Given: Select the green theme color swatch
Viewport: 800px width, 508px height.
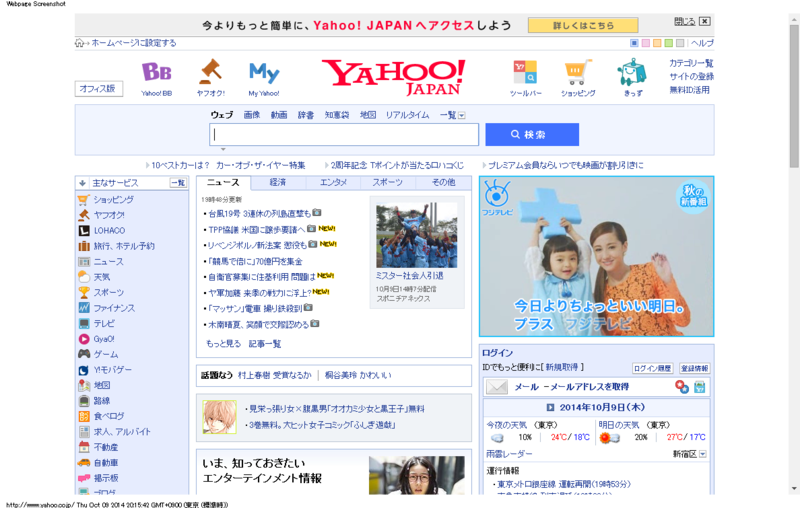Looking at the screenshot, I should click(x=668, y=43).
